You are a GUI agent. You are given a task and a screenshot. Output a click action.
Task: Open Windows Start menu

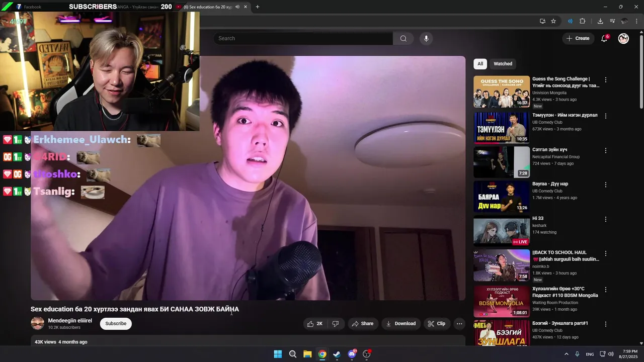tap(278, 354)
